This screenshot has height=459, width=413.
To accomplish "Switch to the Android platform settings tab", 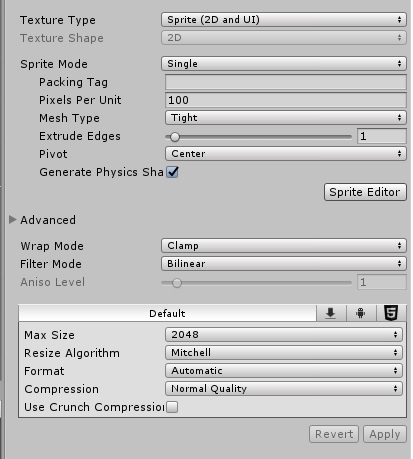I will coord(361,313).
